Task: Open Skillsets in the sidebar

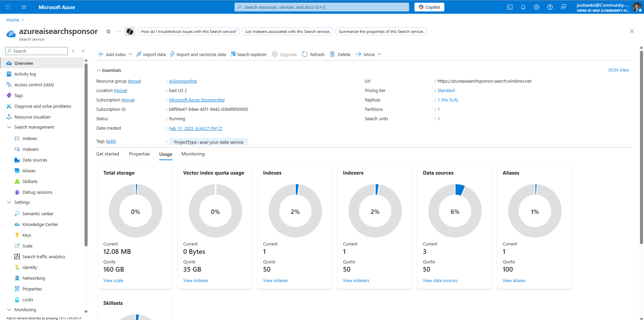Action: 30,181
